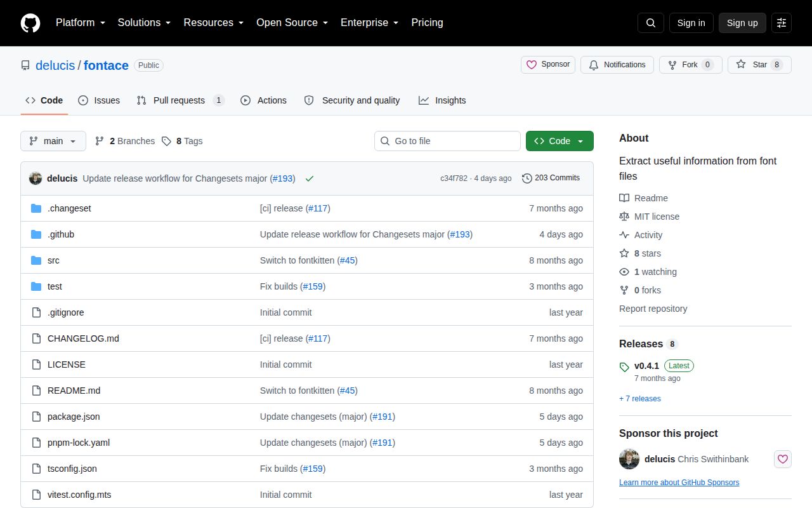Switch to the Pull requests tab
The image size is (812, 508).
tap(180, 100)
